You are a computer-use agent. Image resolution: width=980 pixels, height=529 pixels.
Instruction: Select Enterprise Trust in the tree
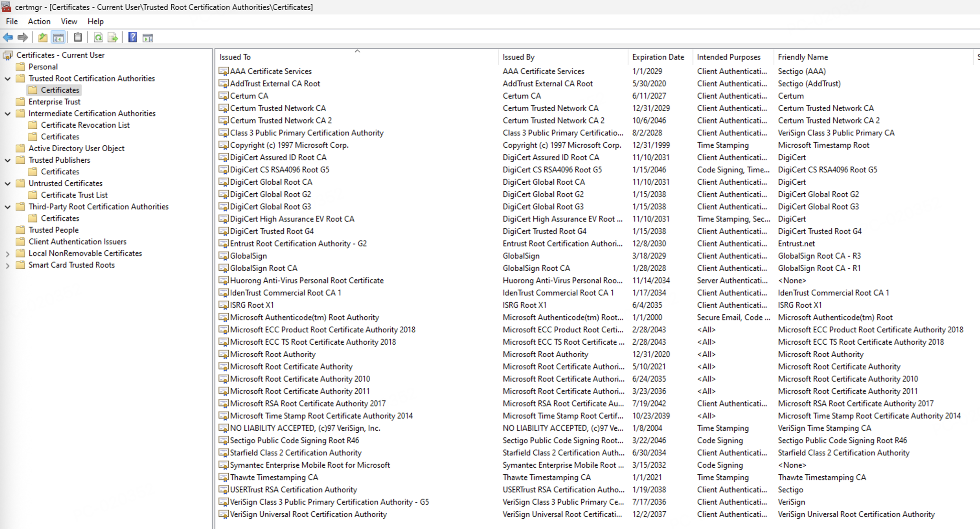click(54, 102)
